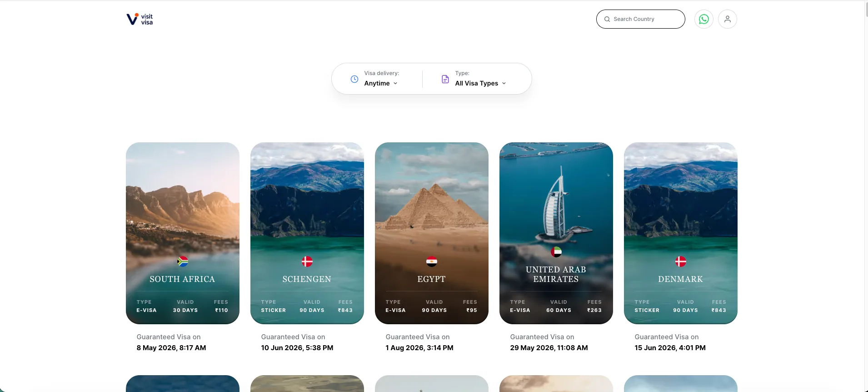Click the Search Country field

[x=640, y=19]
